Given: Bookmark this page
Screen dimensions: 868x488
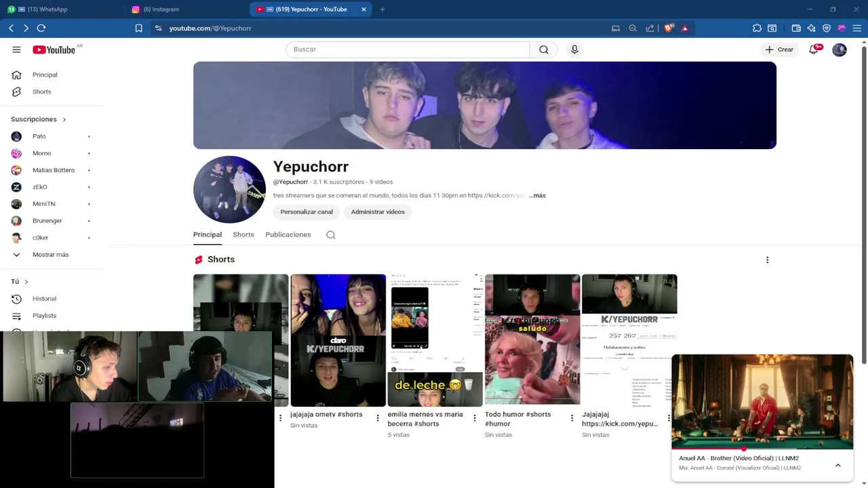Looking at the screenshot, I should coord(138,28).
